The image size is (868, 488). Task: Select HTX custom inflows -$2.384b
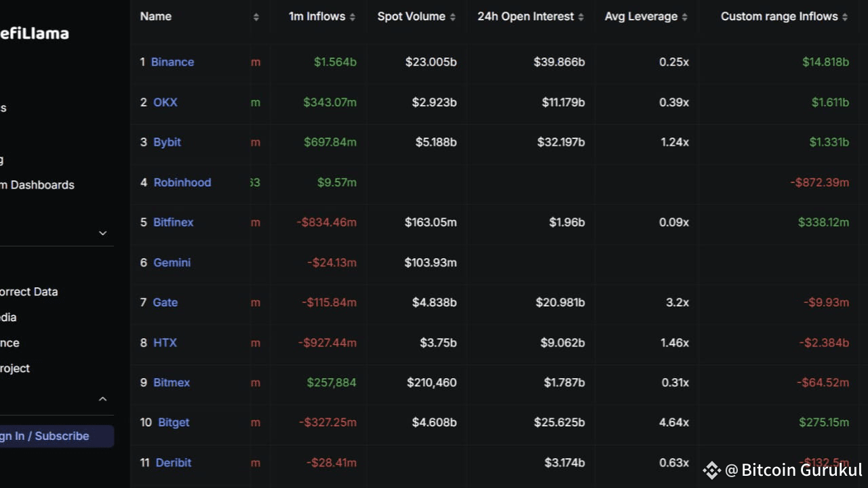[824, 342]
